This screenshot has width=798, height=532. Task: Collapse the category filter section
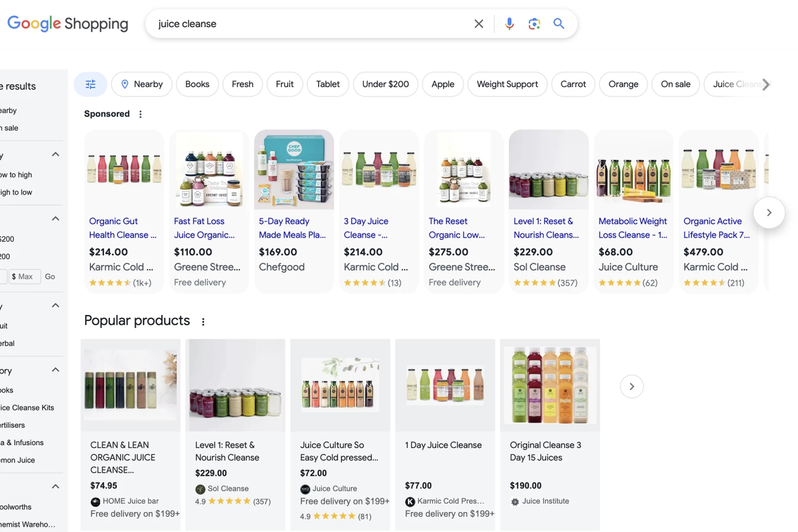tap(55, 370)
